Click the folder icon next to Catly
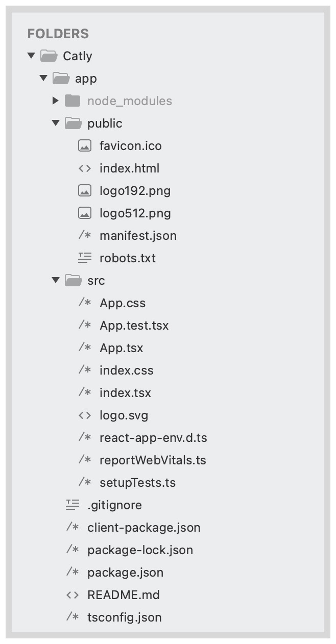This screenshot has height=644, width=336. pyautogui.click(x=49, y=56)
